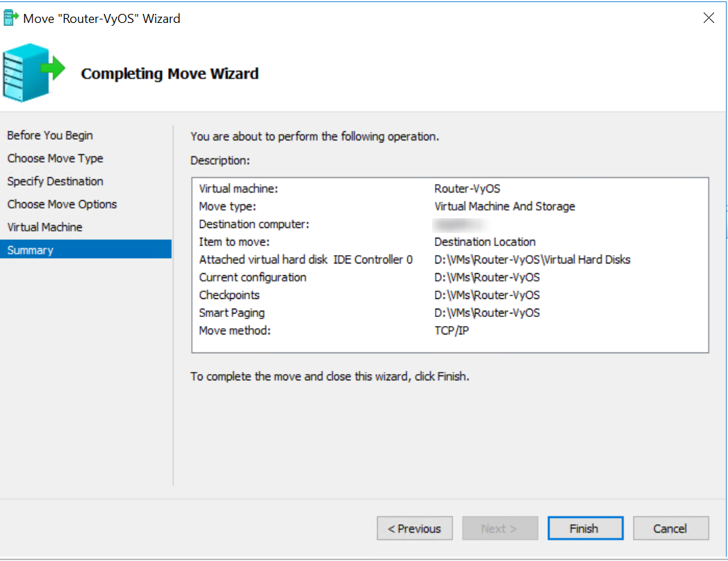728x561 pixels.
Task: Click the Finish button
Action: coord(585,528)
